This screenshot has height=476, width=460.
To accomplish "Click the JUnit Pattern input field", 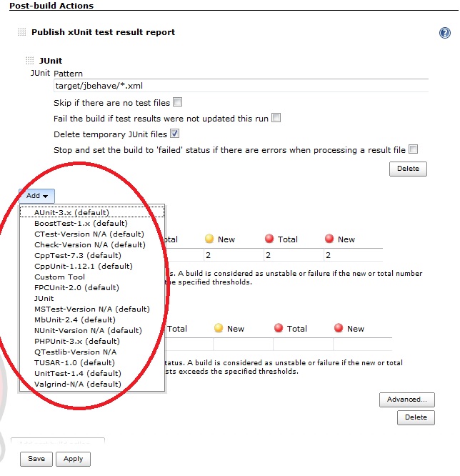I will pos(240,86).
